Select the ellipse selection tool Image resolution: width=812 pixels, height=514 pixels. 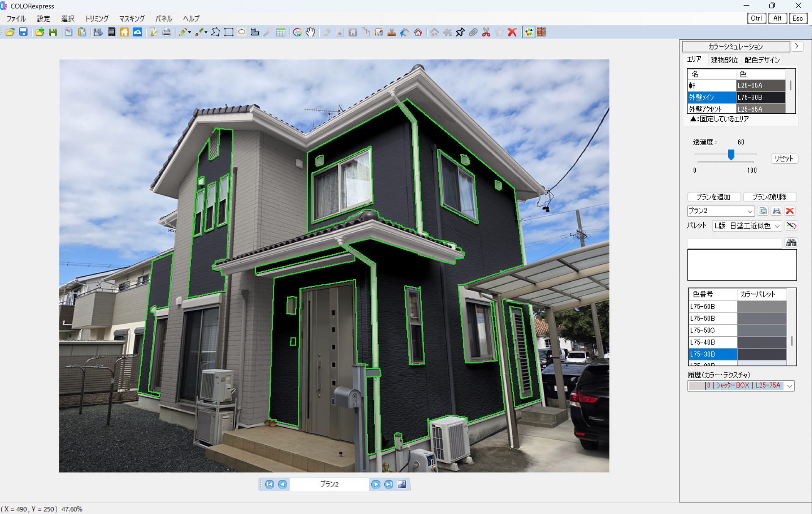(x=241, y=32)
